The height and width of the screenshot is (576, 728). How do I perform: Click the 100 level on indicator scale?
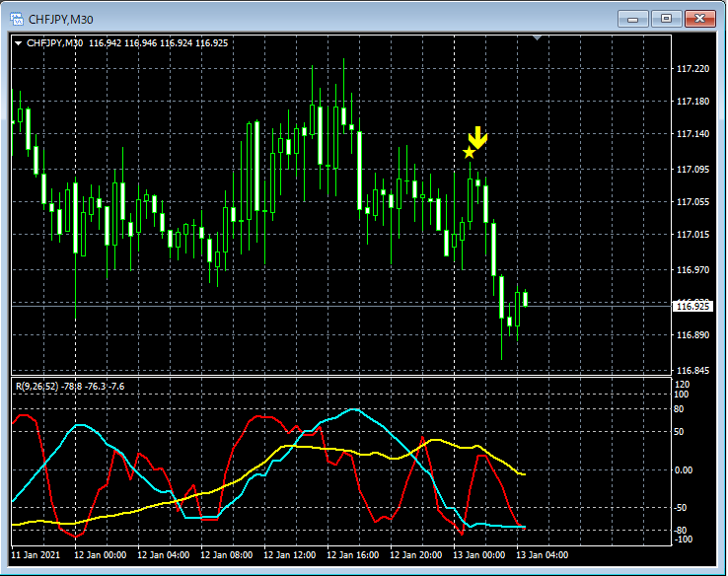pyautogui.click(x=683, y=394)
